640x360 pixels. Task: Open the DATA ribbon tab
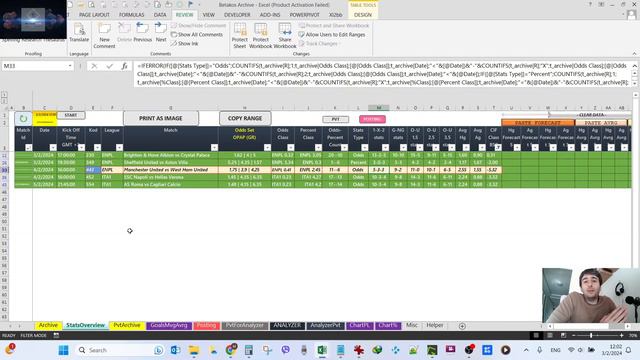click(x=160, y=15)
